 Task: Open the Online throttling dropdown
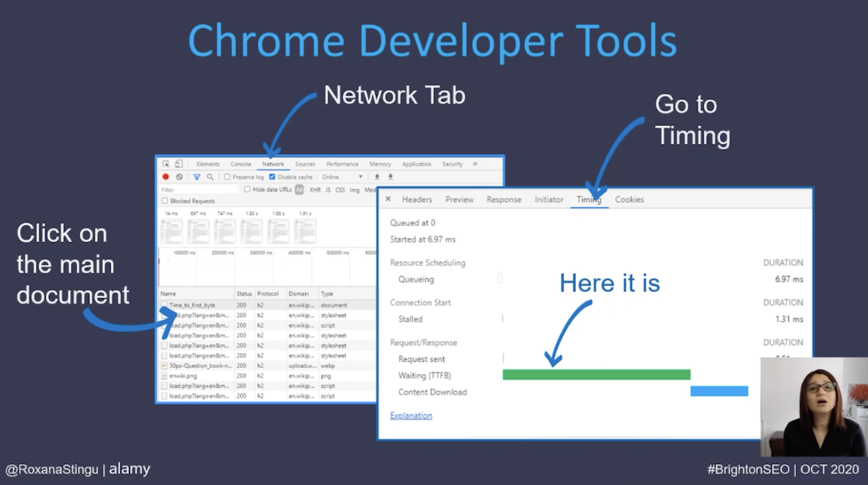[342, 177]
